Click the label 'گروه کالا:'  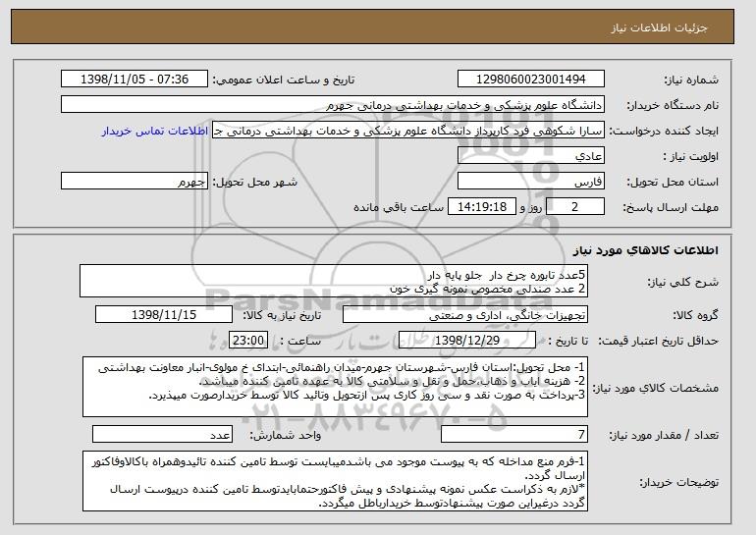coord(695,315)
